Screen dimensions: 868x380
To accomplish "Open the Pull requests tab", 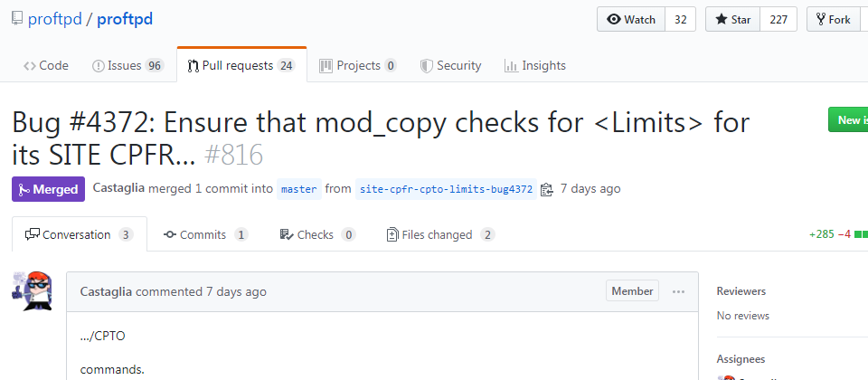I will [242, 65].
